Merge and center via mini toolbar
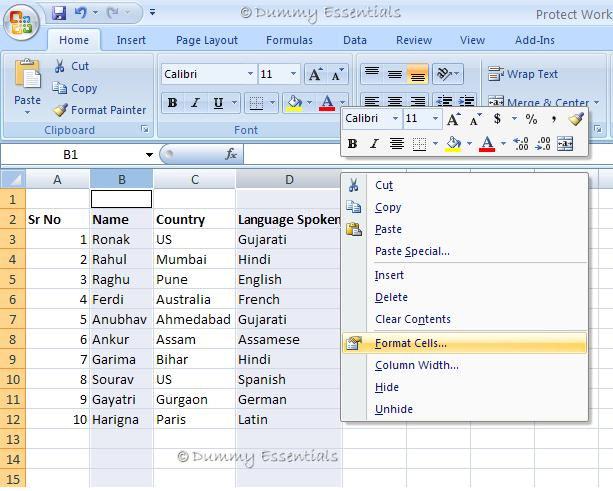Screen dimensions: 613x491 (x=565, y=143)
